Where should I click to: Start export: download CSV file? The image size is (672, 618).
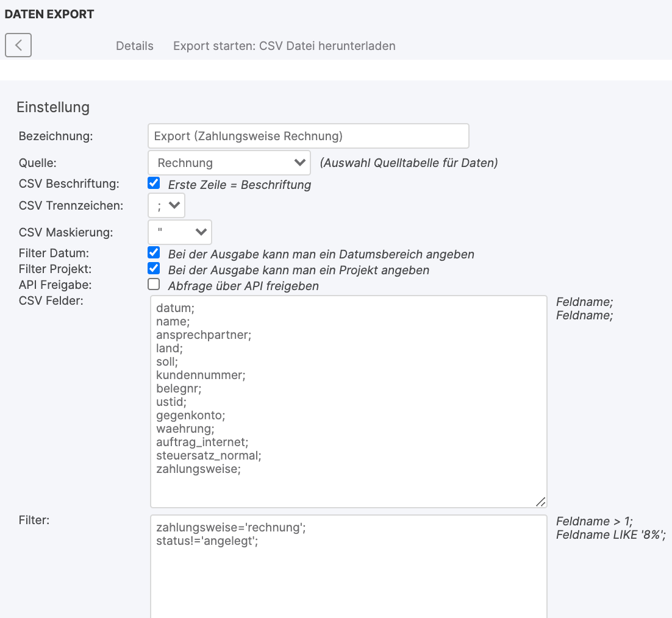coord(284,46)
